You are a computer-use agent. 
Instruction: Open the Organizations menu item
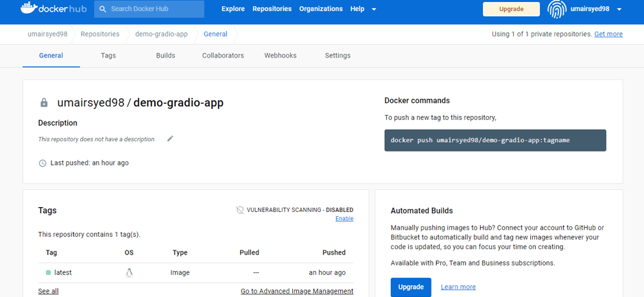321,9
